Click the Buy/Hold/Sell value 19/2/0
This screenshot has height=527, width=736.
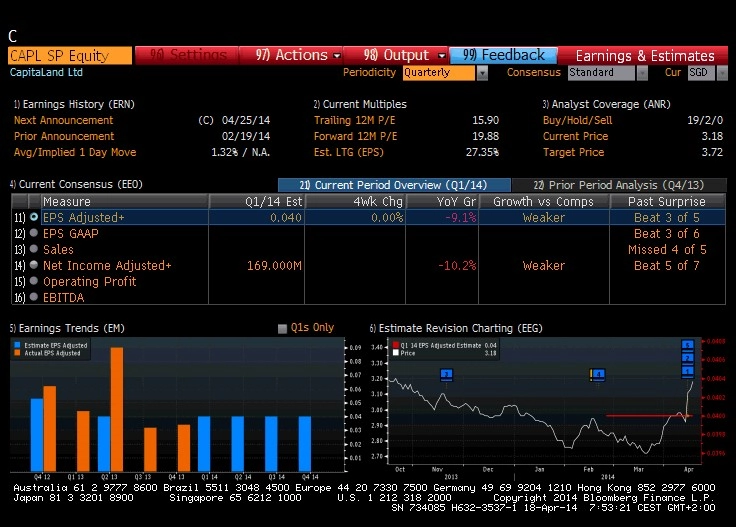705,120
